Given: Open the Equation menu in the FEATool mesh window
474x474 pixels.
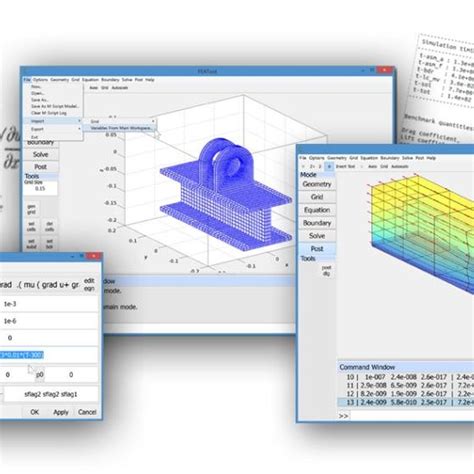Looking at the screenshot, I should [90, 80].
